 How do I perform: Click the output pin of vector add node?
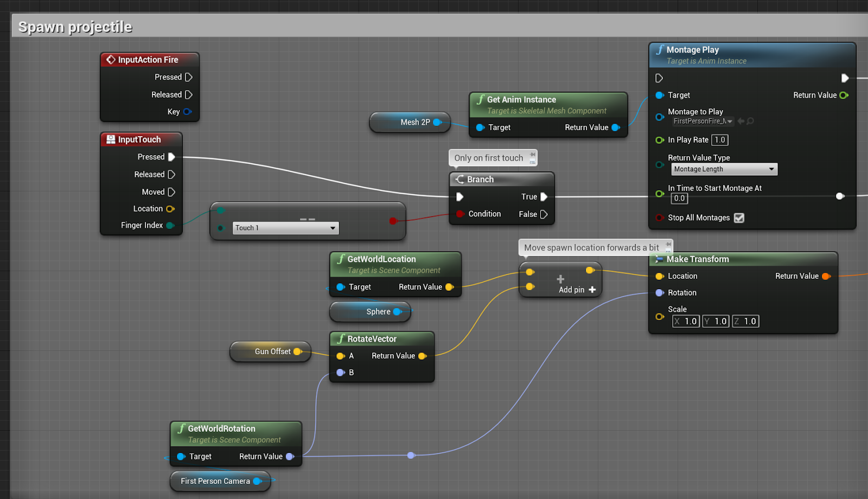[590, 270]
